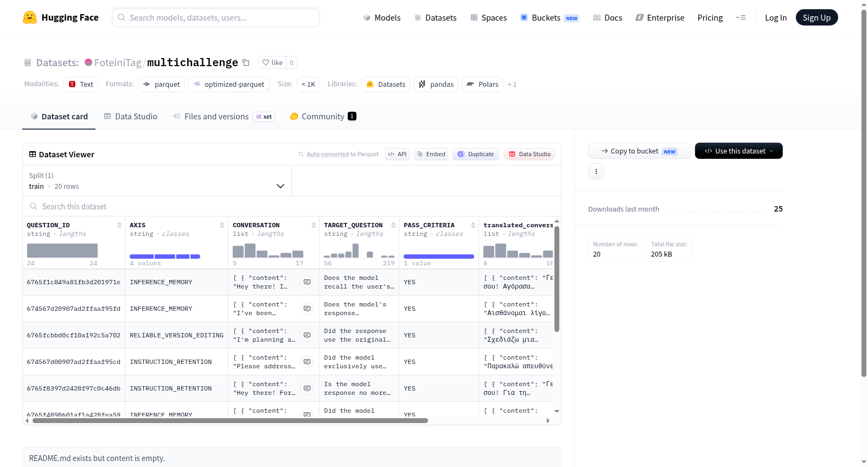Image resolution: width=868 pixels, height=467 pixels.
Task: Open the Enterprise page
Action: (660, 17)
